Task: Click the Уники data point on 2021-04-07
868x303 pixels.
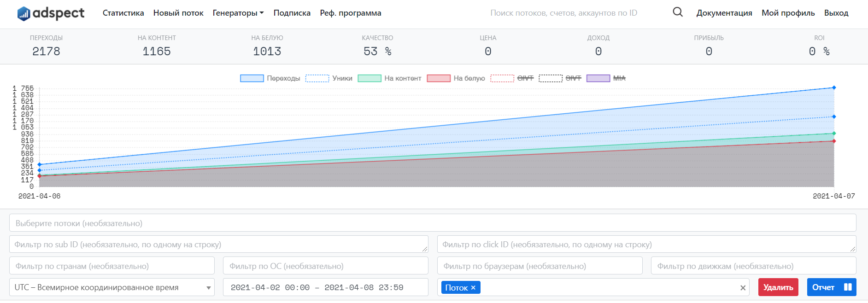Action: pyautogui.click(x=834, y=117)
